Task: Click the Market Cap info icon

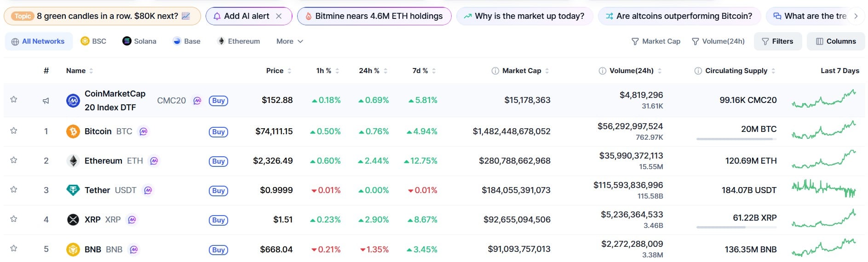Action: pos(495,71)
